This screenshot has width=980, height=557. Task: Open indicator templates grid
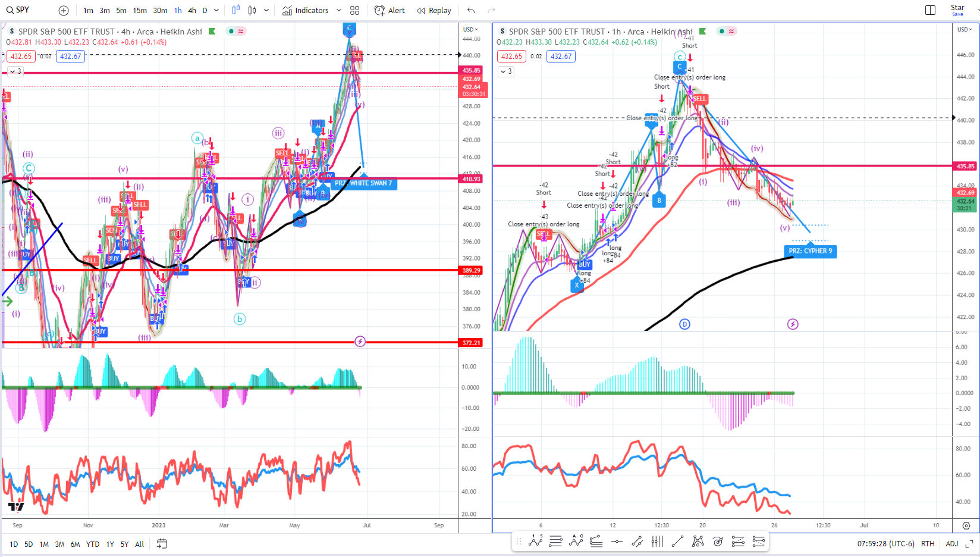pos(355,10)
